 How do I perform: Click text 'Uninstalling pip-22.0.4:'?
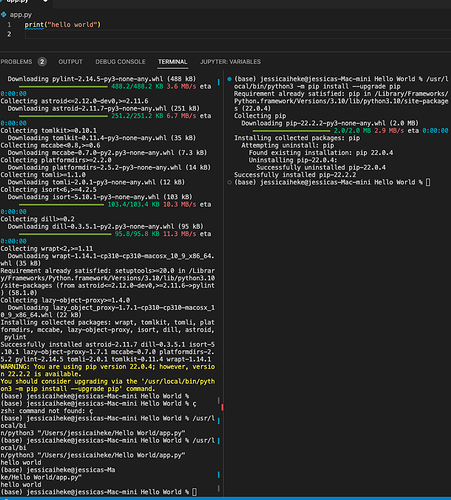[293, 160]
